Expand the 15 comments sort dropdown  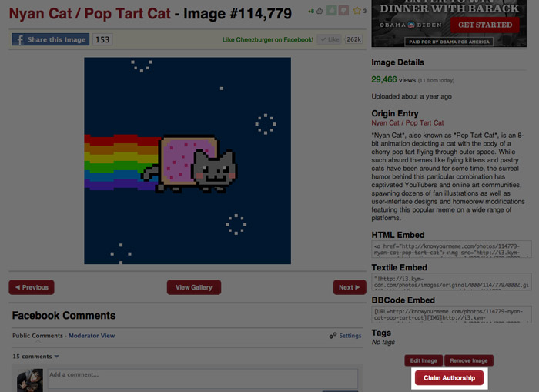(x=35, y=357)
